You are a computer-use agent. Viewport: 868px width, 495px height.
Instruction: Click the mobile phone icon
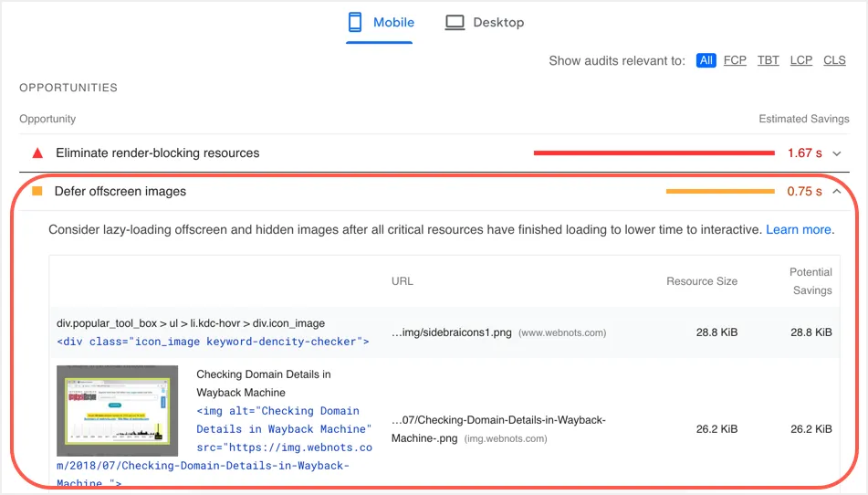pyautogui.click(x=355, y=23)
